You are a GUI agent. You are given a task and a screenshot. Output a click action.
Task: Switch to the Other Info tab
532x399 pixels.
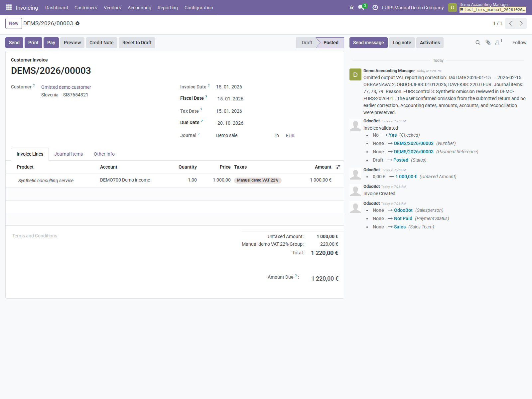pyautogui.click(x=104, y=154)
